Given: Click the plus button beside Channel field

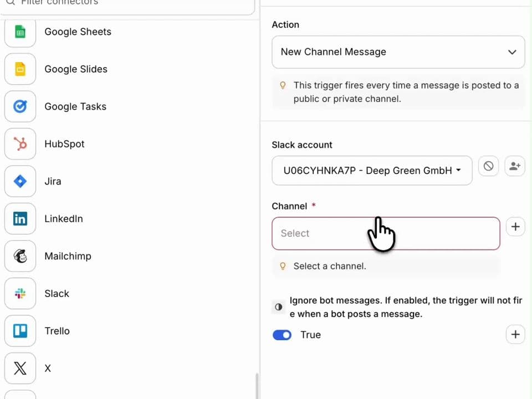Looking at the screenshot, I should (x=515, y=227).
